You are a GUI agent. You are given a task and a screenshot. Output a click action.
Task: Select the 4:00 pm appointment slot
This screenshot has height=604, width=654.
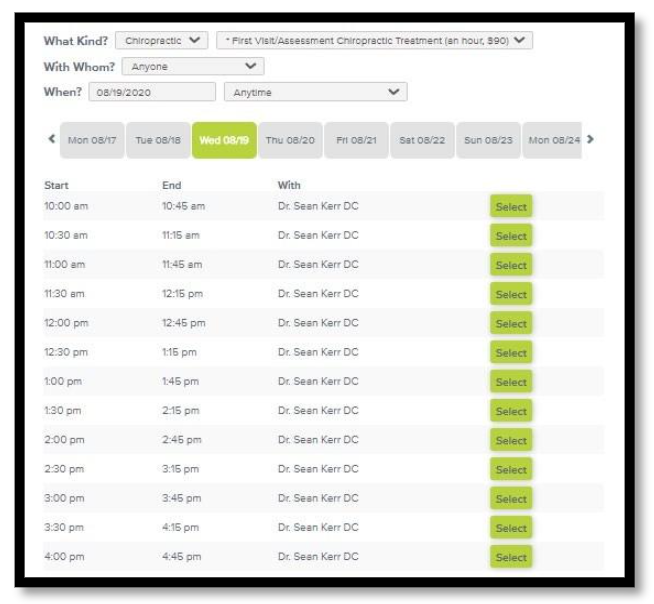(x=510, y=557)
